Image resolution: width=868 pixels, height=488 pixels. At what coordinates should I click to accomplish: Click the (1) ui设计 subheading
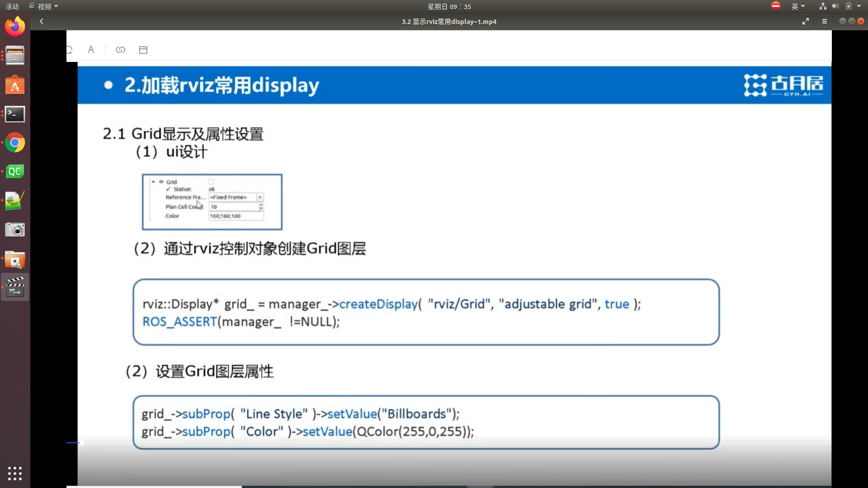[171, 152]
